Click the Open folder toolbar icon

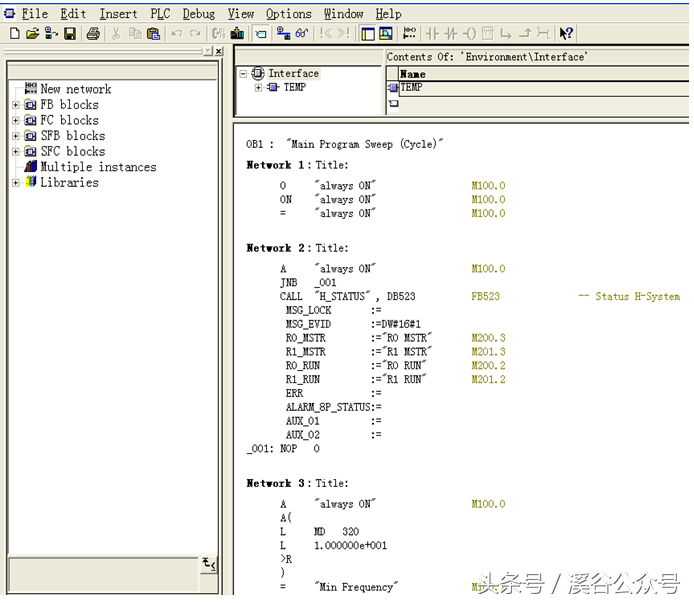pyautogui.click(x=32, y=34)
